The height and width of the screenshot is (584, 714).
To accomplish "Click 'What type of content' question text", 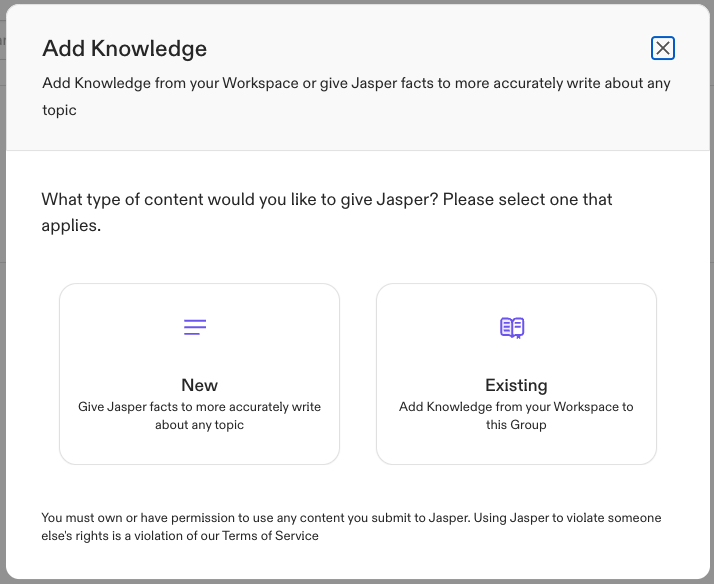I will pos(326,212).
